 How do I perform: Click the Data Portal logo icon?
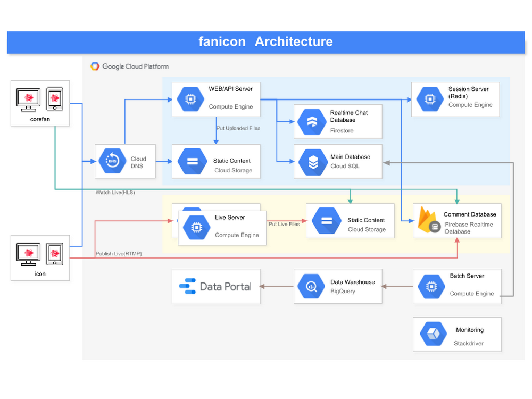point(188,286)
